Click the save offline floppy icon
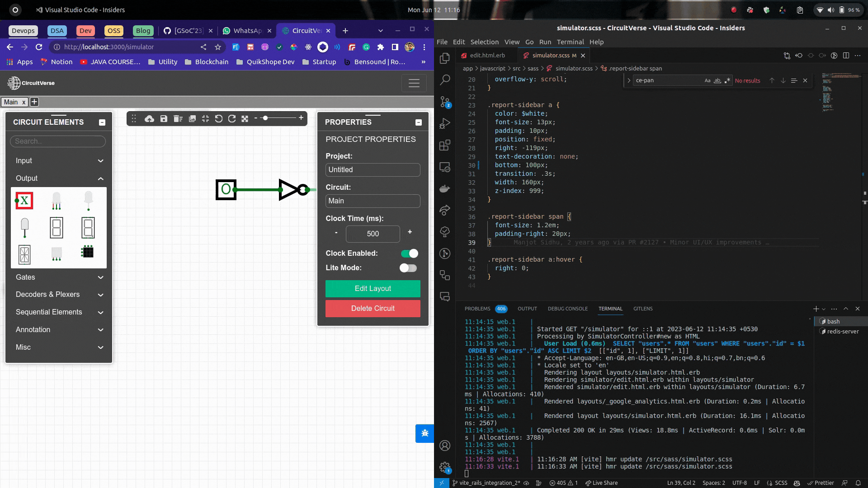The image size is (868, 488). (x=164, y=119)
